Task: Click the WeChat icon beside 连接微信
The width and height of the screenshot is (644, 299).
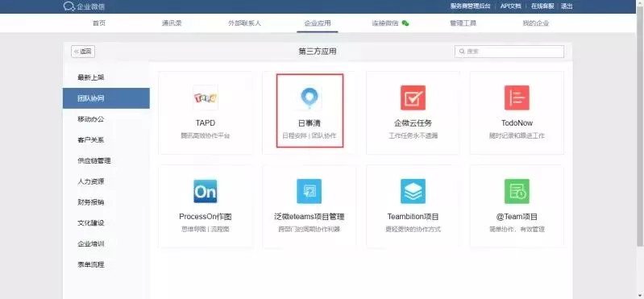Action: tap(405, 23)
